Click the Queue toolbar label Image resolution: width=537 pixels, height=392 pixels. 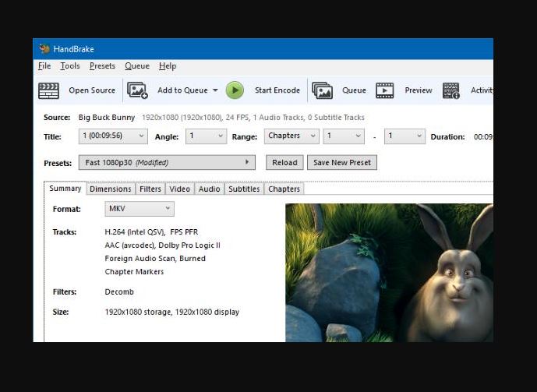pyautogui.click(x=354, y=90)
